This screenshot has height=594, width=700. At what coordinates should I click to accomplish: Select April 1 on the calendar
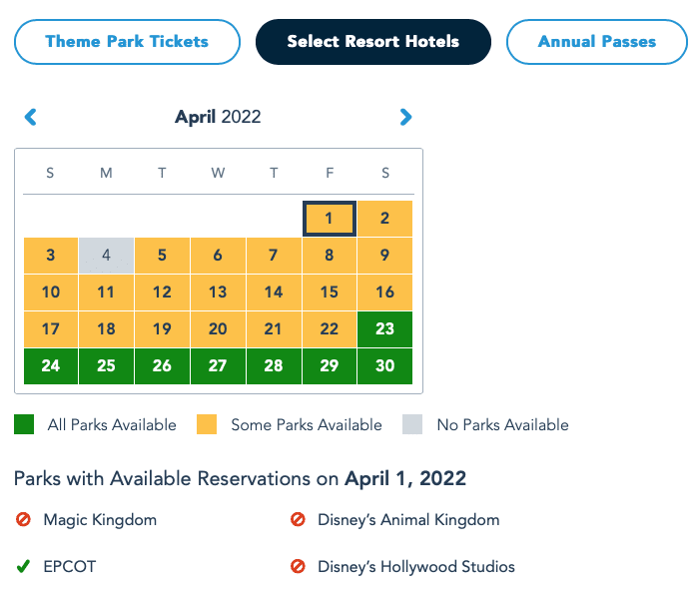[330, 218]
